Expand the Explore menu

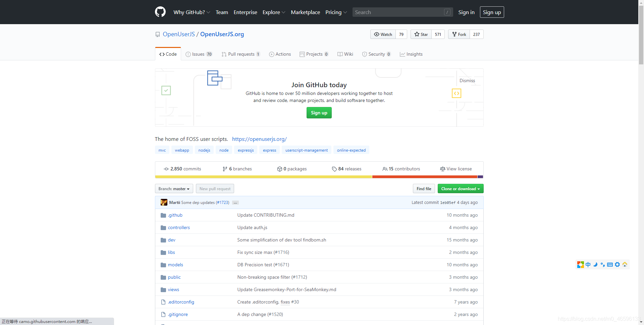274,12
